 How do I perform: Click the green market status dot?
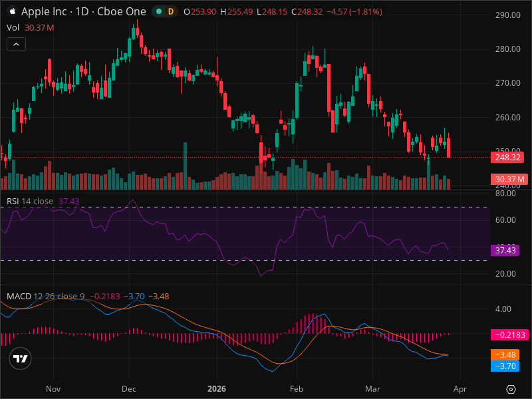159,11
